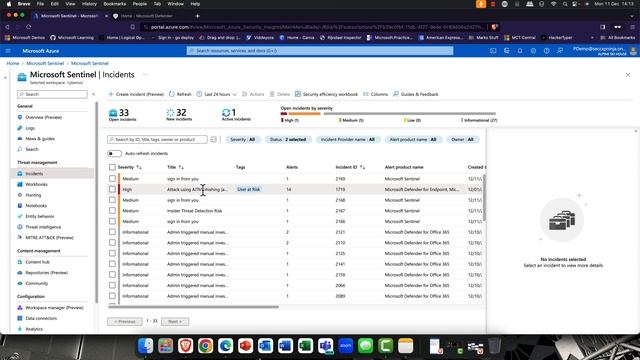Screen dimensions: 640x360
Task: Click the High (5) severity bar legend
Action: 290,120
